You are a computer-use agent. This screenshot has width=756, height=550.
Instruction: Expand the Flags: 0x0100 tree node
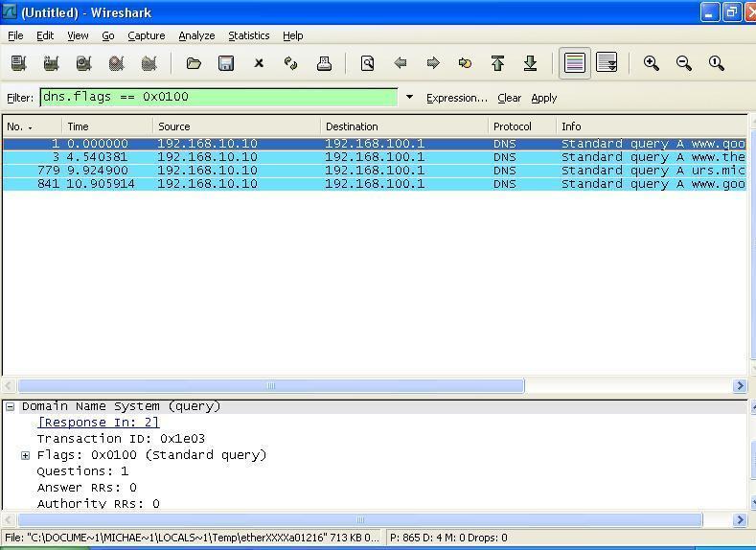(26, 455)
